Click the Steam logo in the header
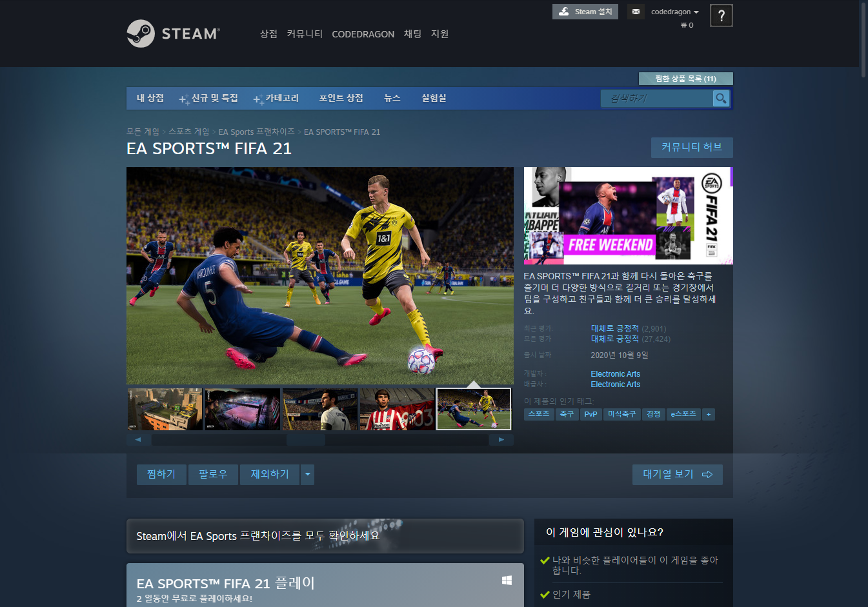This screenshot has width=868, height=607. 173,34
